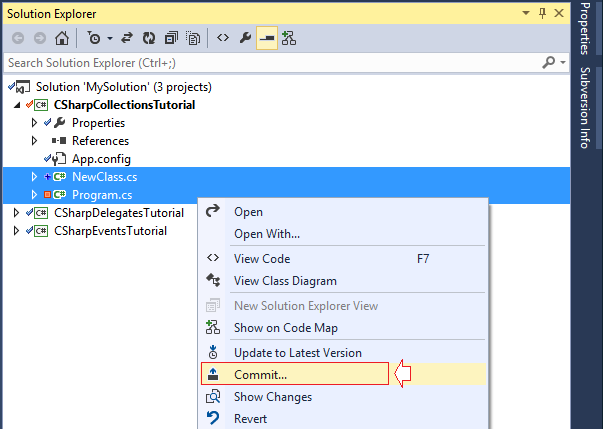Collapse the CSharpCollectionsTutorial project
Screen dimensions: 603x429
tap(17, 105)
